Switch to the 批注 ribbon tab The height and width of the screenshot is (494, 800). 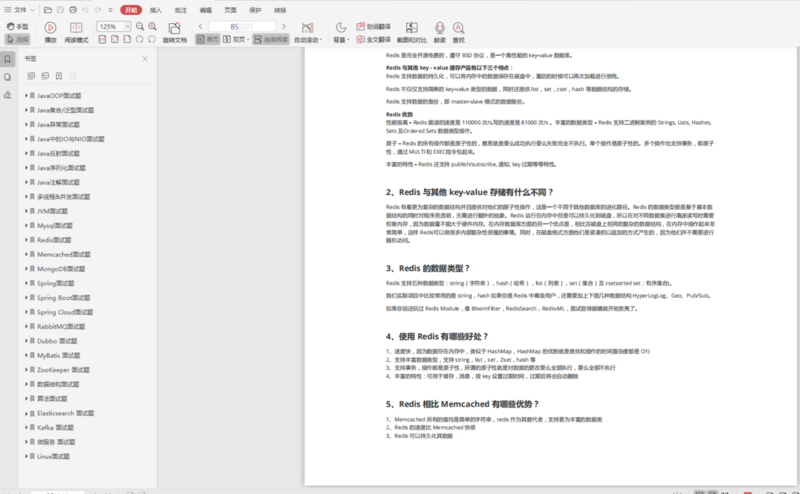(x=181, y=10)
